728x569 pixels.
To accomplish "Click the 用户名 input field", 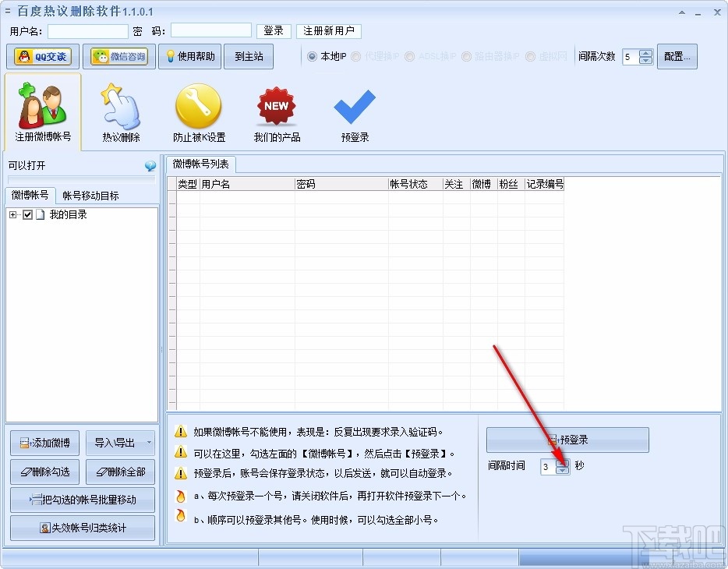I will (88, 31).
